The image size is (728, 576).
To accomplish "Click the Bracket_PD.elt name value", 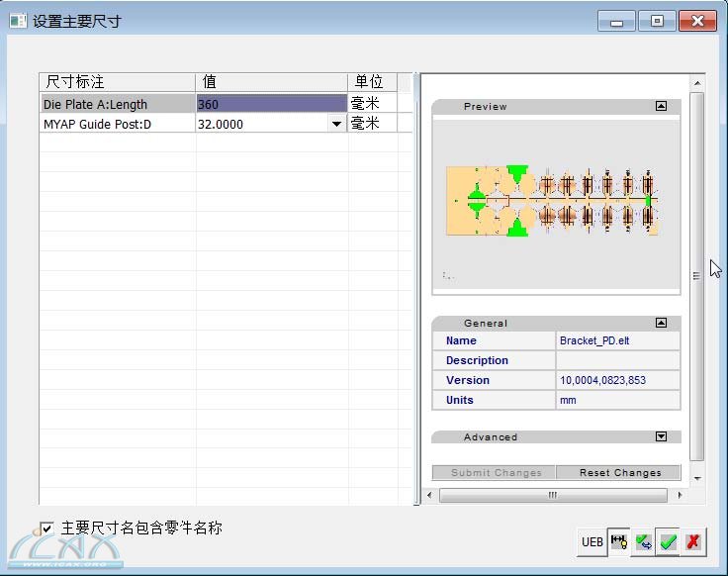I will click(617, 340).
